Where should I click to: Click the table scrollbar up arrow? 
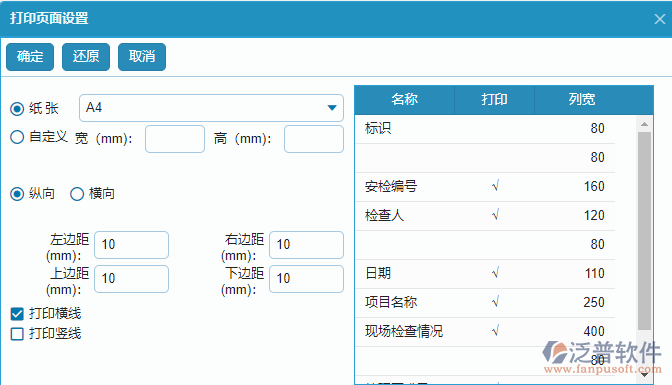644,124
